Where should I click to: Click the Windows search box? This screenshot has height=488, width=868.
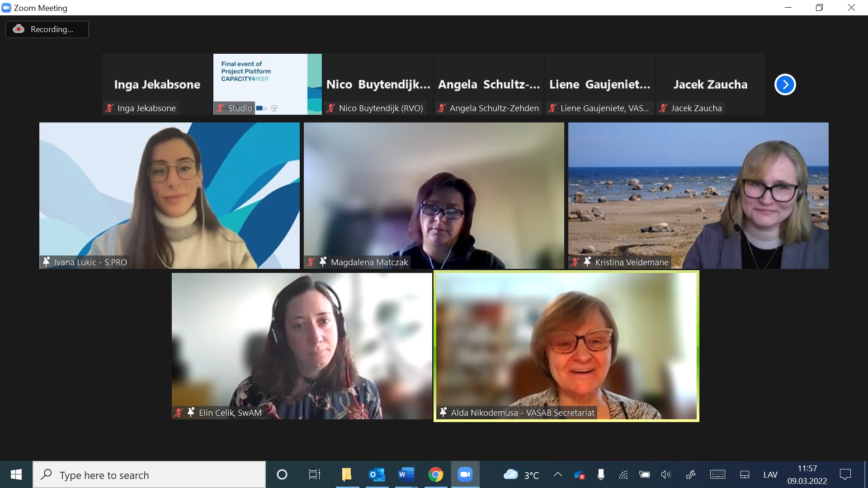click(149, 475)
